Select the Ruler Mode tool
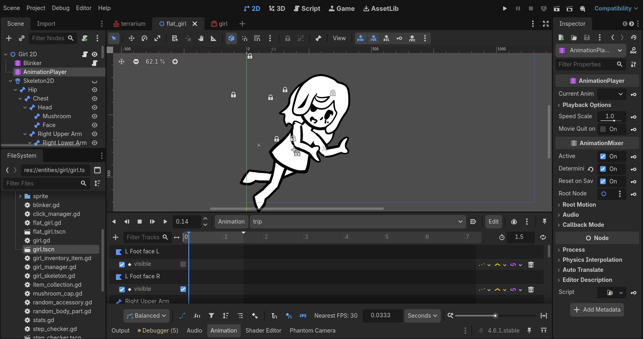 click(x=214, y=38)
